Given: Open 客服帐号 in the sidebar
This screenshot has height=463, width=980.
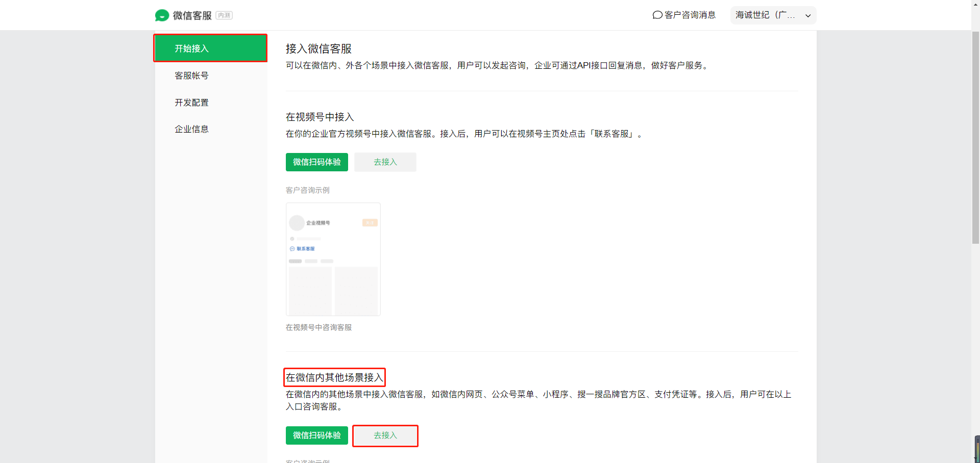Looking at the screenshot, I should 210,75.
